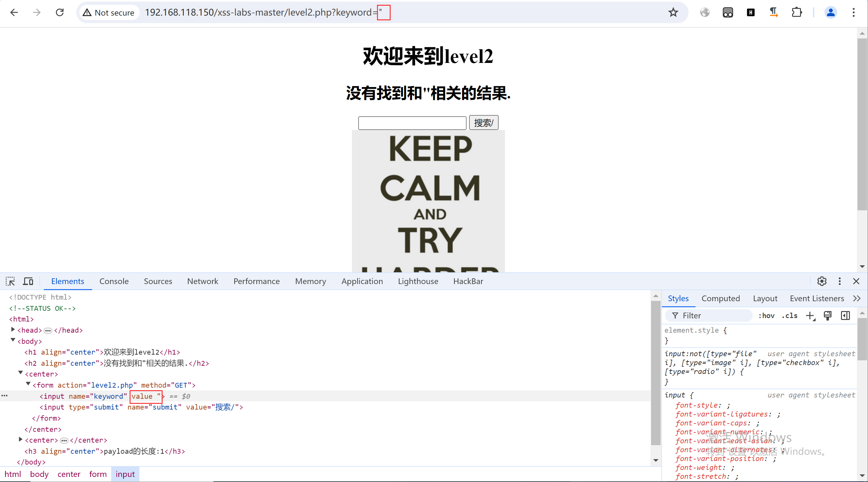Collapse the first center element
Screen dimensions: 868x482
click(x=21, y=373)
